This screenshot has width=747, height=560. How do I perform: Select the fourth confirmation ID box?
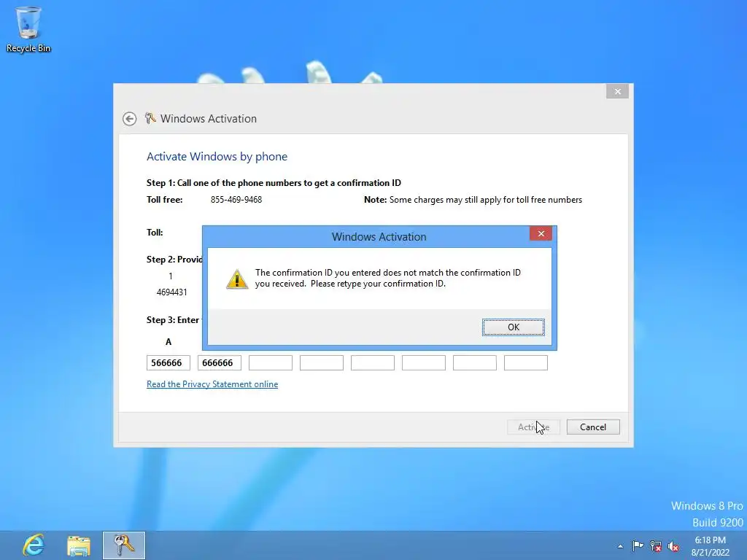(x=322, y=363)
